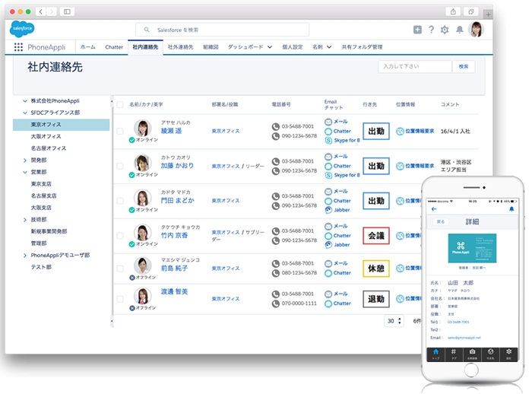This screenshot has width=532, height=394.
Task: Click Chatter icon for 竹内 京香
Action: pyautogui.click(x=328, y=236)
